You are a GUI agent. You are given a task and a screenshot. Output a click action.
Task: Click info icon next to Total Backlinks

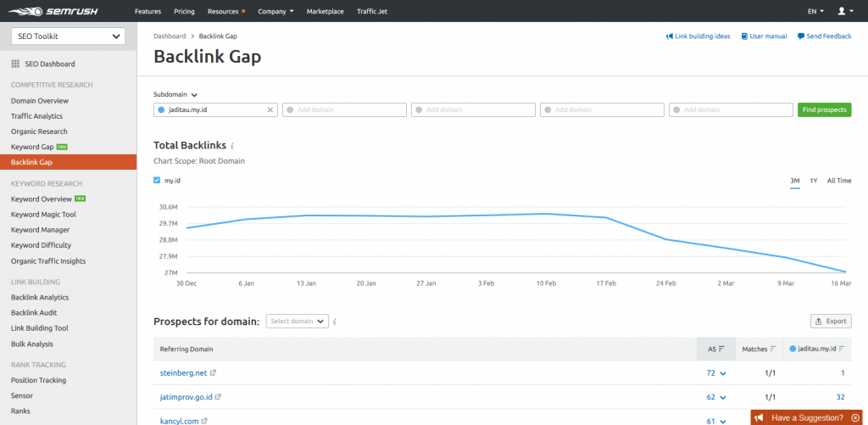click(x=232, y=146)
